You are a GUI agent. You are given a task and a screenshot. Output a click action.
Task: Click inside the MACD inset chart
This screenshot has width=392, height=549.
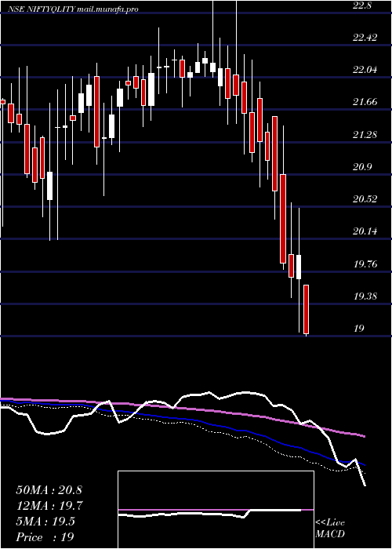click(216, 510)
